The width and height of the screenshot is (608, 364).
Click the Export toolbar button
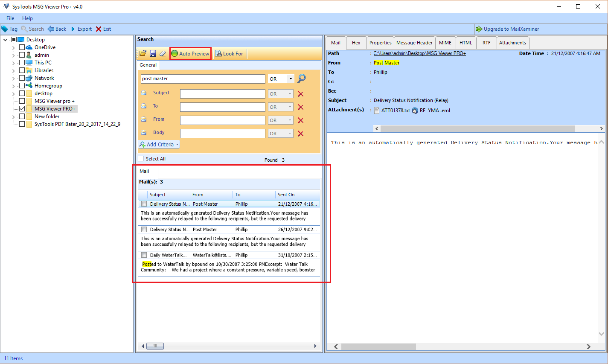pos(81,29)
